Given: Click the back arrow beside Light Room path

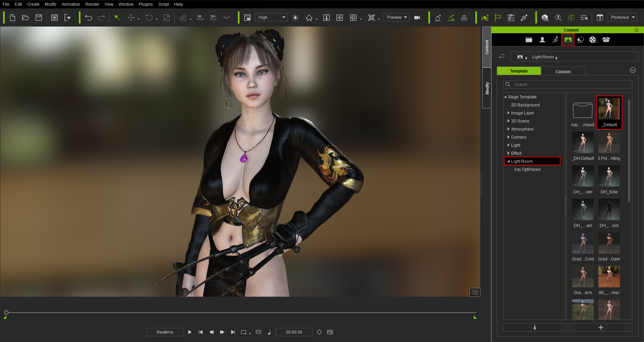Looking at the screenshot, I should pyautogui.click(x=502, y=56).
